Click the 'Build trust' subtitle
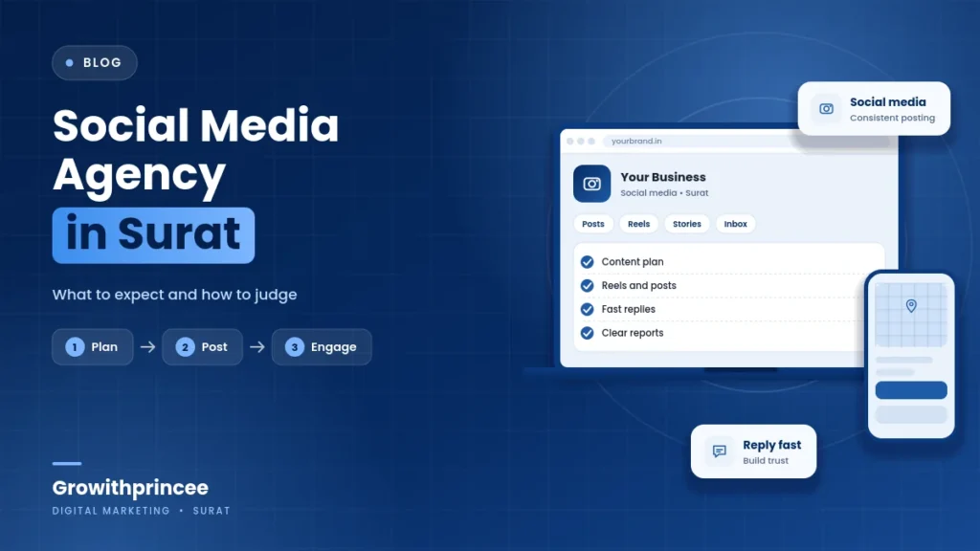Screen dimensions: 980x551 click(766, 460)
